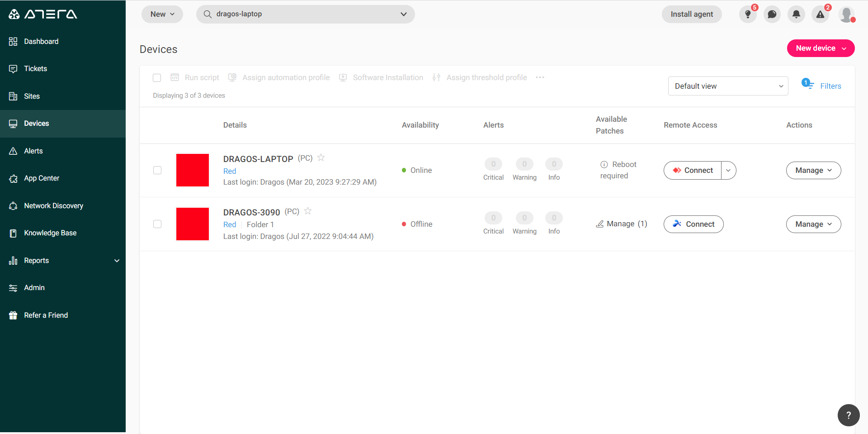Click the Atera logo

(43, 14)
